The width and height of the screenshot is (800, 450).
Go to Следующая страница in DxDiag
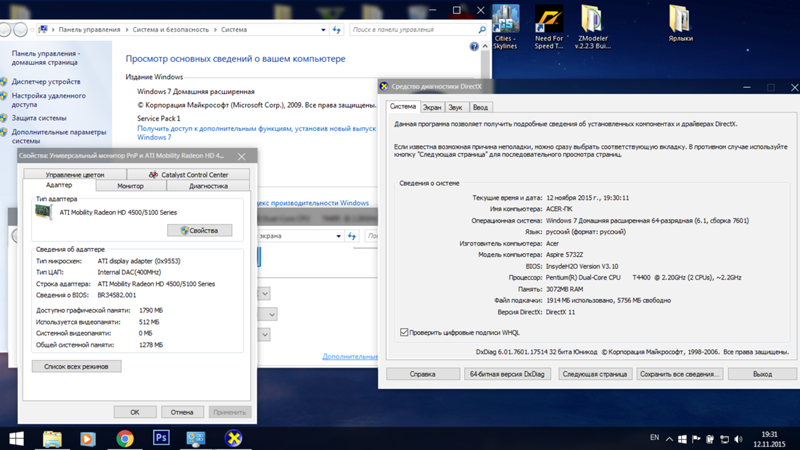point(595,374)
